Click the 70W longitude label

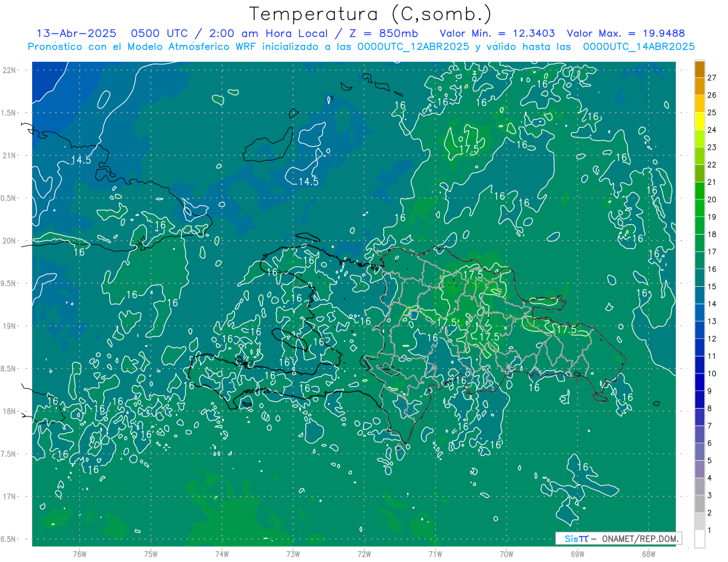[507, 554]
